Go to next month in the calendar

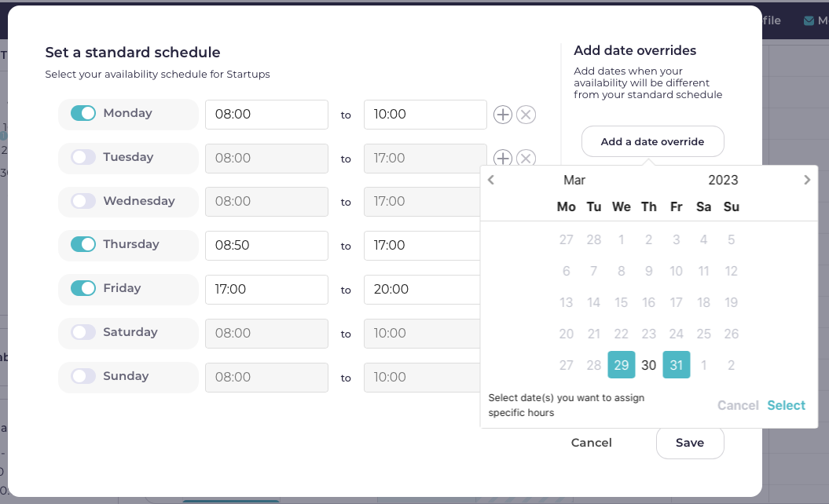point(807,180)
